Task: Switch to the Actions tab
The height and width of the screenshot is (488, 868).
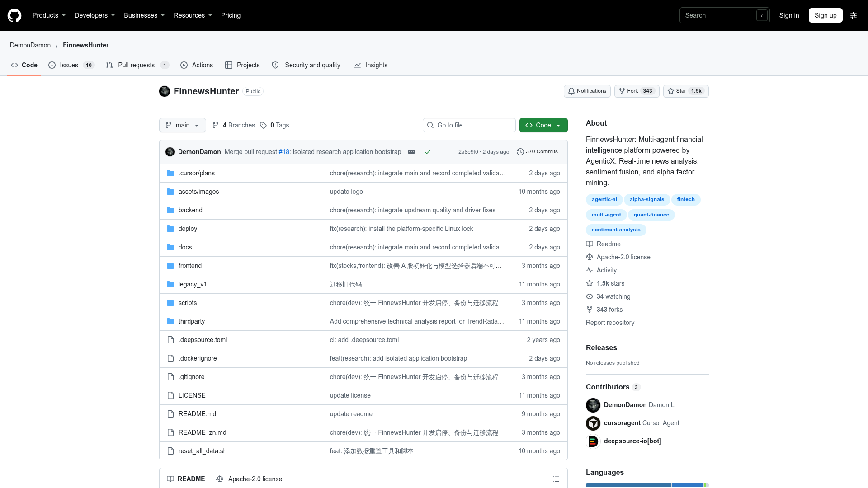Action: (197, 65)
